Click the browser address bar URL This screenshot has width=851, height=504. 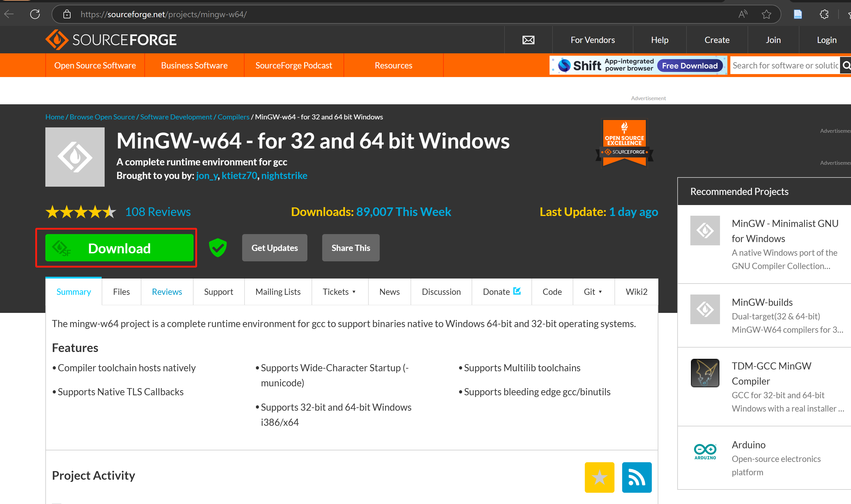tap(163, 14)
